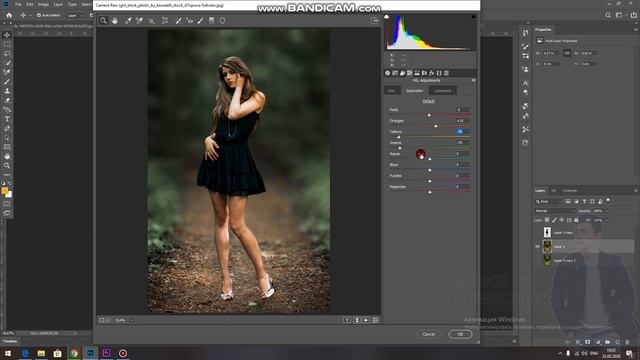
Task: Add a layer mask
Action: click(x=588, y=342)
